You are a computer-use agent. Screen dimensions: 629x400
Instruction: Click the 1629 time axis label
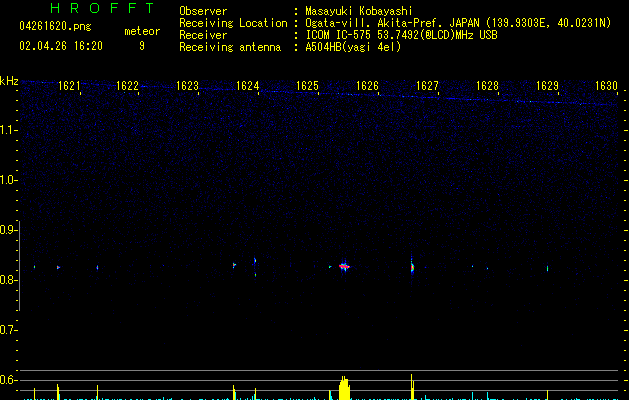coord(547,85)
